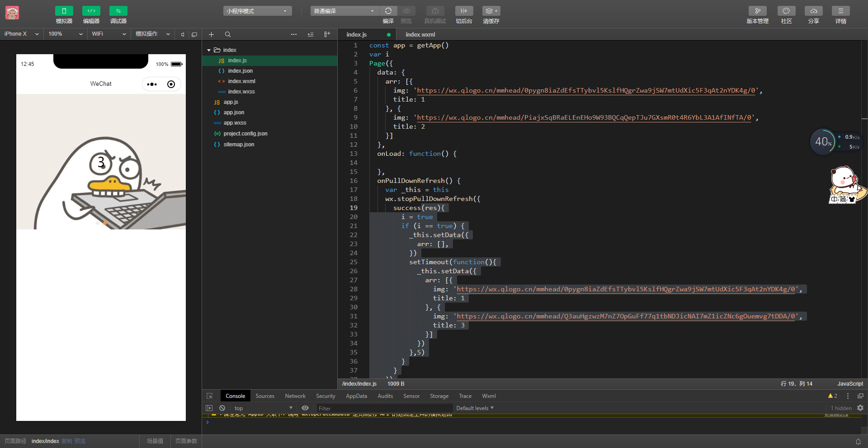Open the console settings gear
Image resolution: width=868 pixels, height=448 pixels.
click(x=860, y=408)
